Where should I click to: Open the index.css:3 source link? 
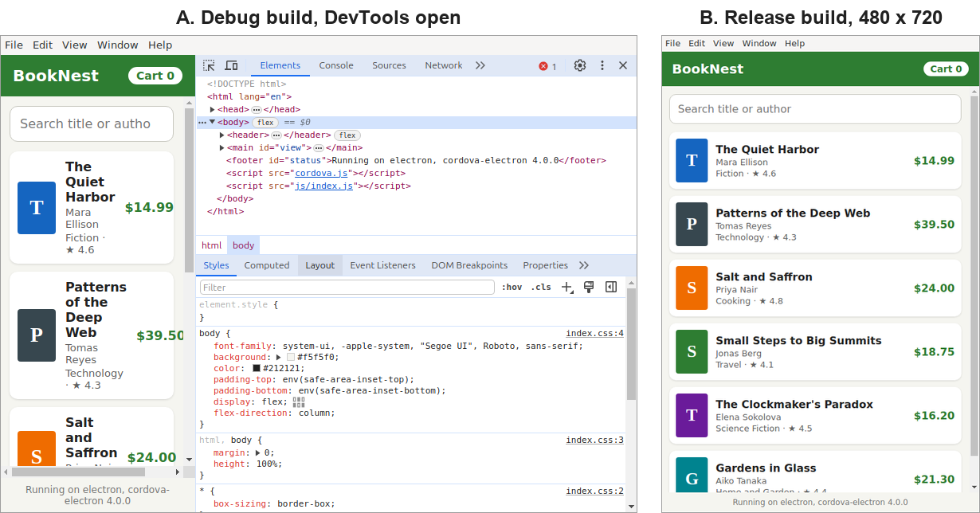594,440
